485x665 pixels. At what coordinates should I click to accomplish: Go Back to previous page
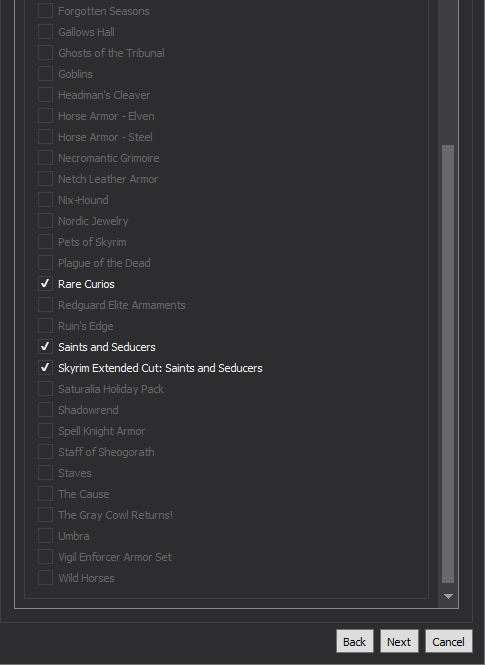[x=354, y=641]
